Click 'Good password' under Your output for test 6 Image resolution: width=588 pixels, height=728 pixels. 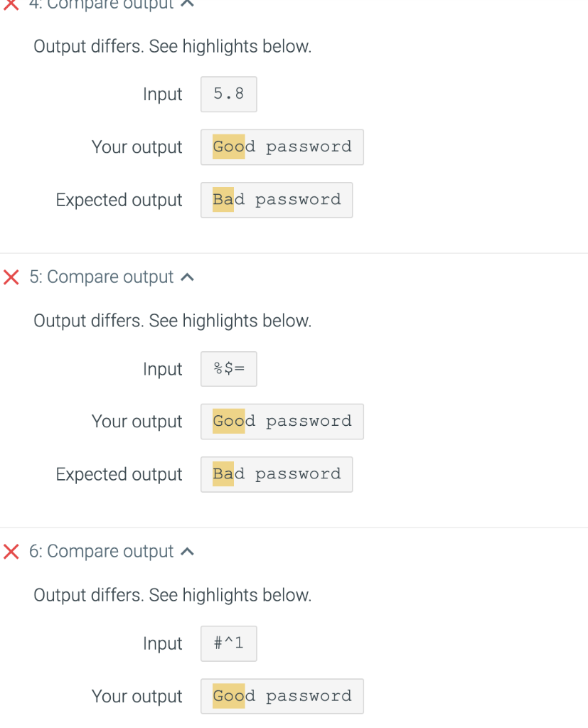click(282, 696)
